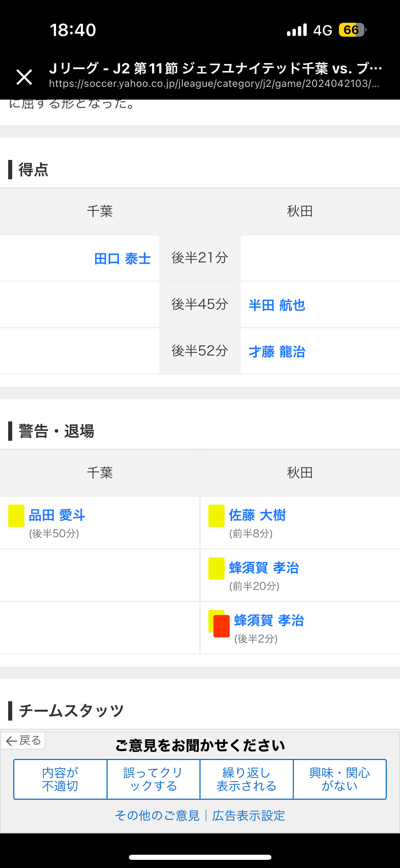
Task: Open scorer 田口 泰士 player page
Action: tap(122, 259)
